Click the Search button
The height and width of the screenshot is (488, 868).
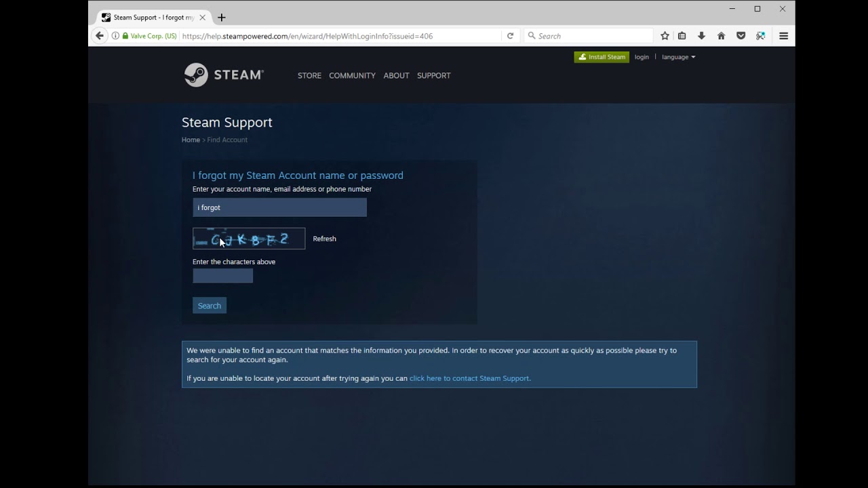[209, 306]
